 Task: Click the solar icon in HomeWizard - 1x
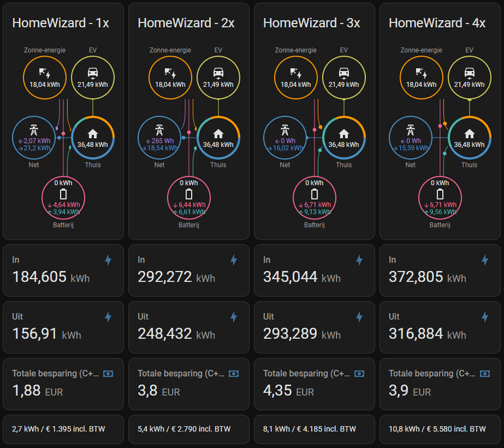click(45, 73)
